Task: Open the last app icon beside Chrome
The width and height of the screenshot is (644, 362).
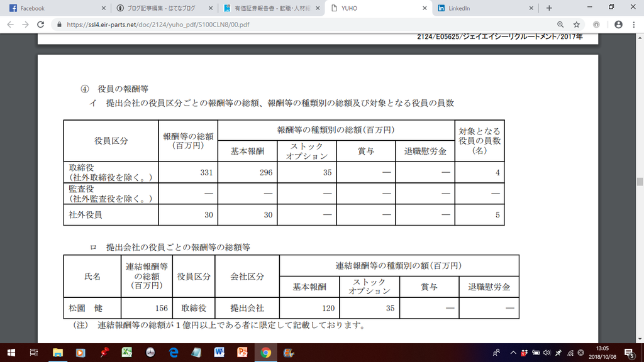Action: (289, 353)
